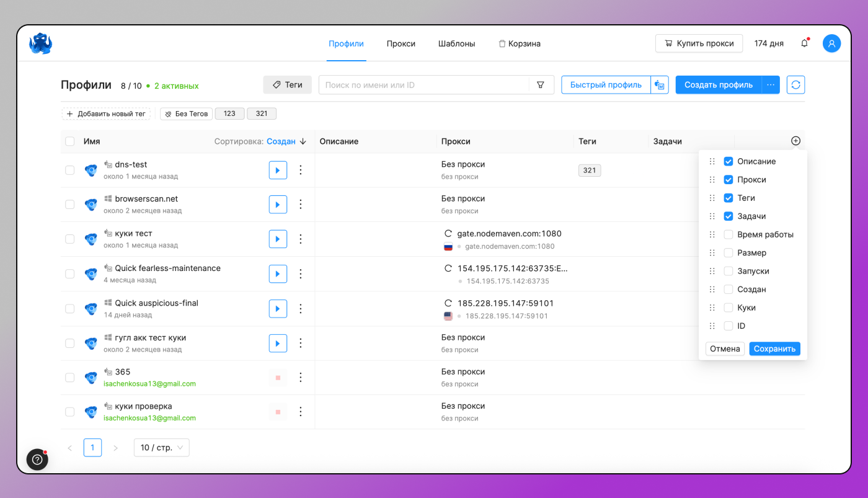The width and height of the screenshot is (868, 498).
Task: Uncheck the Прокси column checkbox
Action: (728, 179)
